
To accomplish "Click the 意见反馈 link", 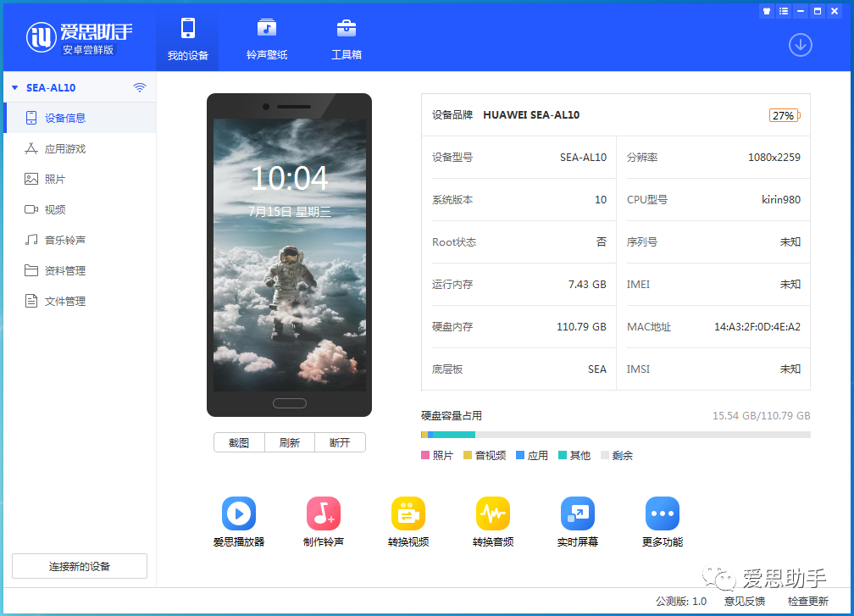I will pyautogui.click(x=745, y=602).
